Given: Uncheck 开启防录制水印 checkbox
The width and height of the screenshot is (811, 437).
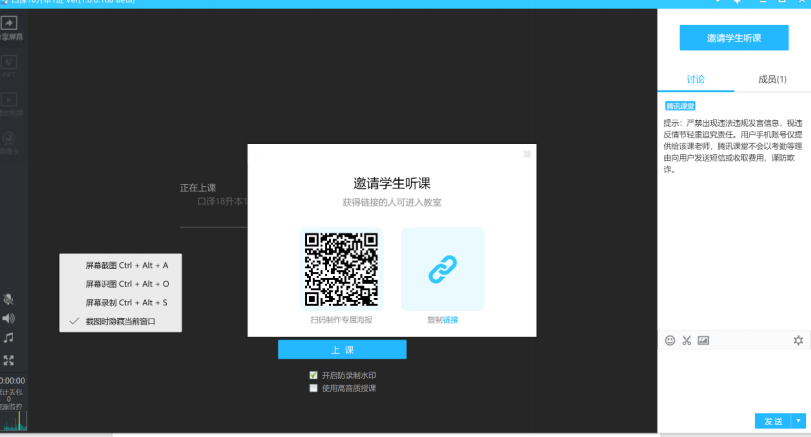Looking at the screenshot, I should coord(314,375).
